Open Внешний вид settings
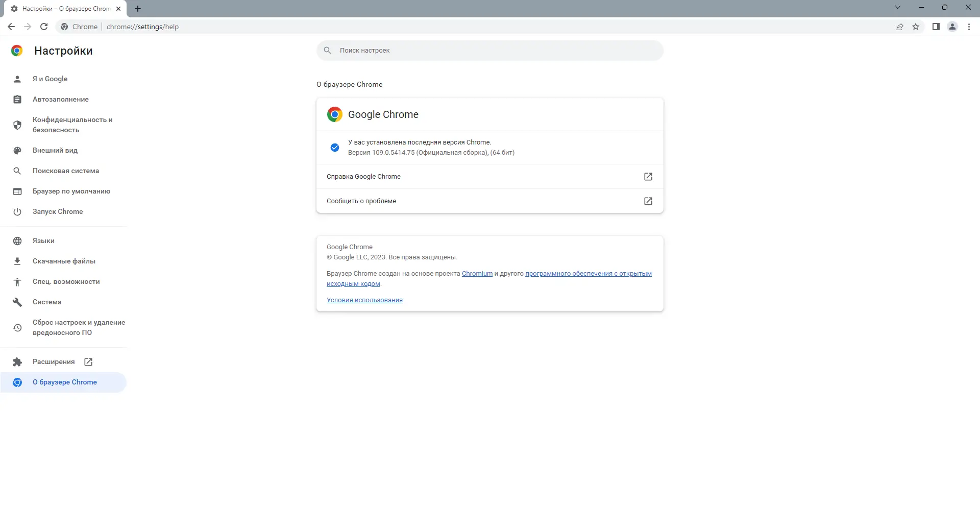Image resolution: width=980 pixels, height=531 pixels. 55,150
